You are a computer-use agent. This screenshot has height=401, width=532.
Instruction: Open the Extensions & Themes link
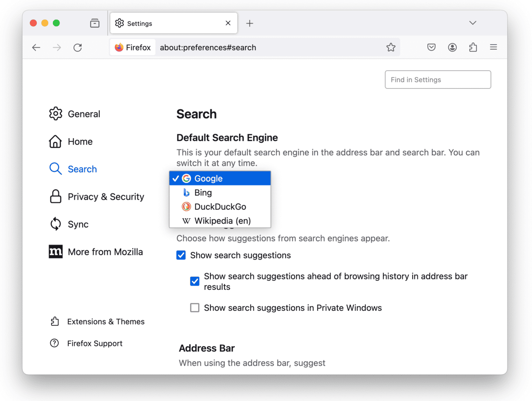(x=98, y=321)
